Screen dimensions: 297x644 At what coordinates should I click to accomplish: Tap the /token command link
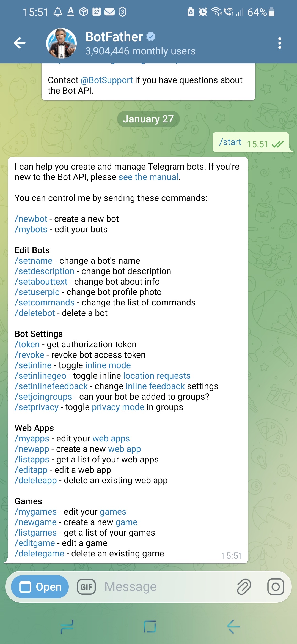tap(27, 344)
